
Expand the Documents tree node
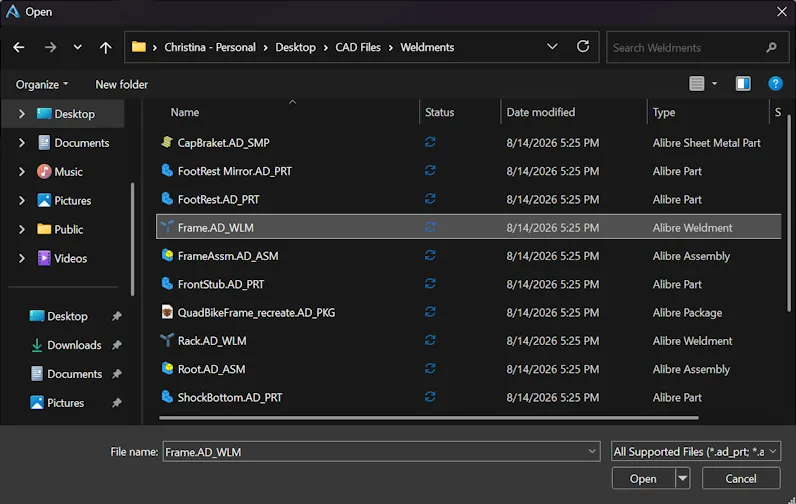[x=21, y=143]
